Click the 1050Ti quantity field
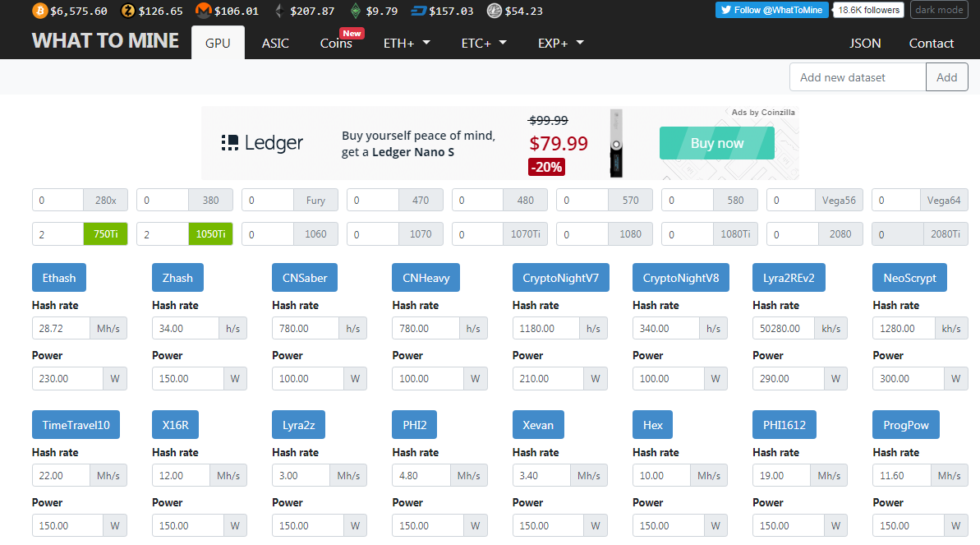 [163, 234]
